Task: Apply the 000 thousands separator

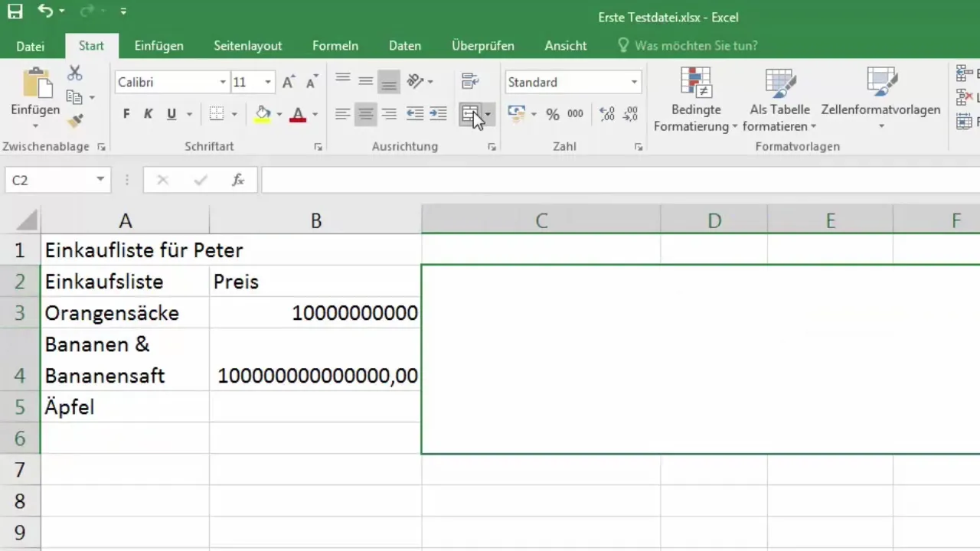Action: click(x=575, y=114)
